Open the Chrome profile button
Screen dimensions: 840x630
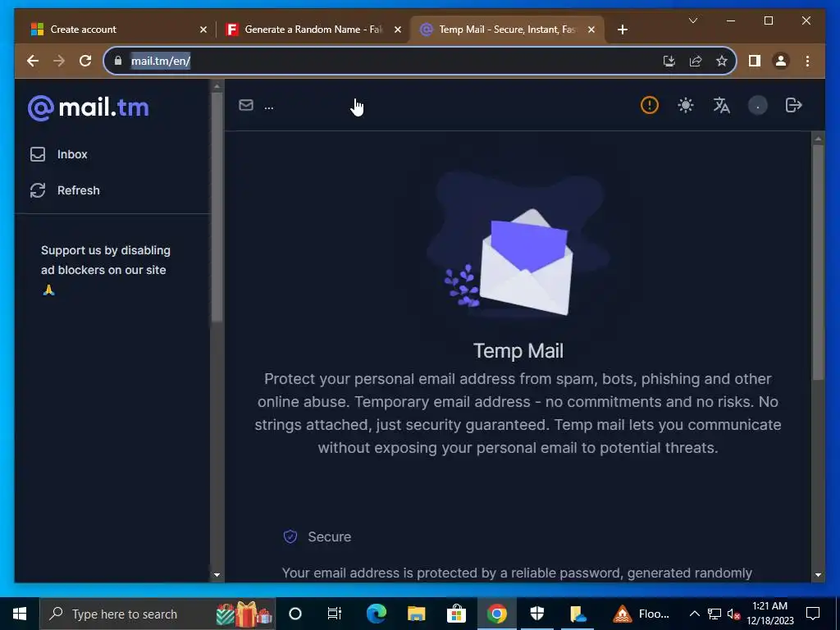(781, 61)
